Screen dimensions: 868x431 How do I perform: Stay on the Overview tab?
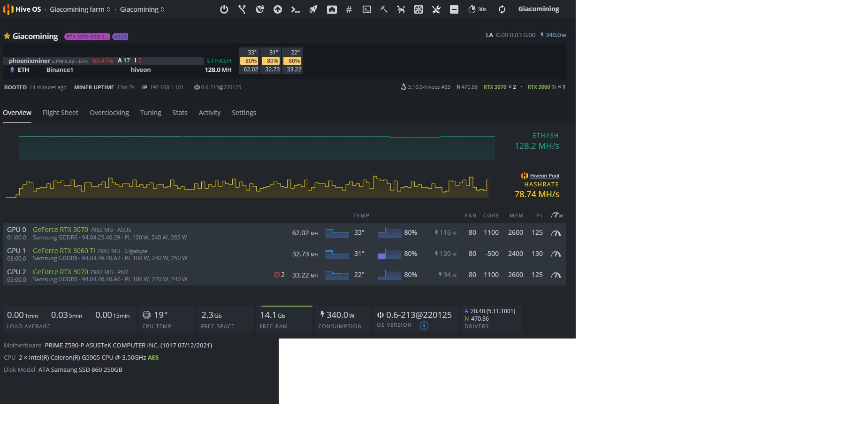click(x=17, y=113)
